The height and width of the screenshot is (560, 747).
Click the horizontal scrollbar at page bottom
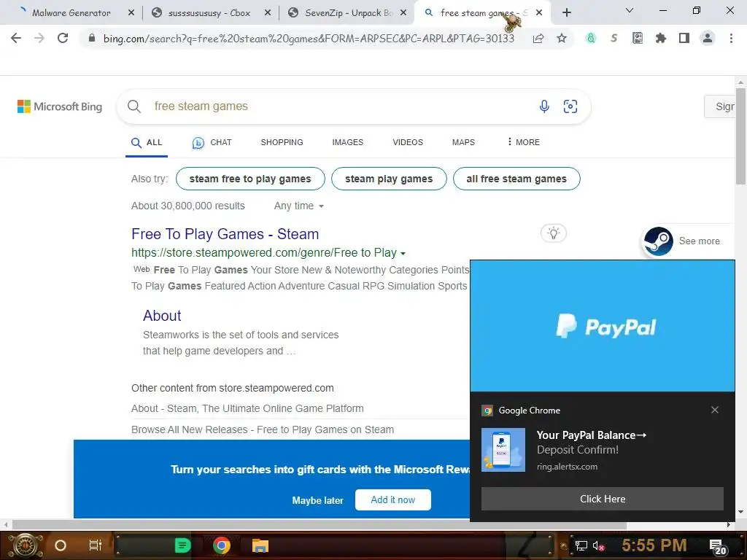320,525
